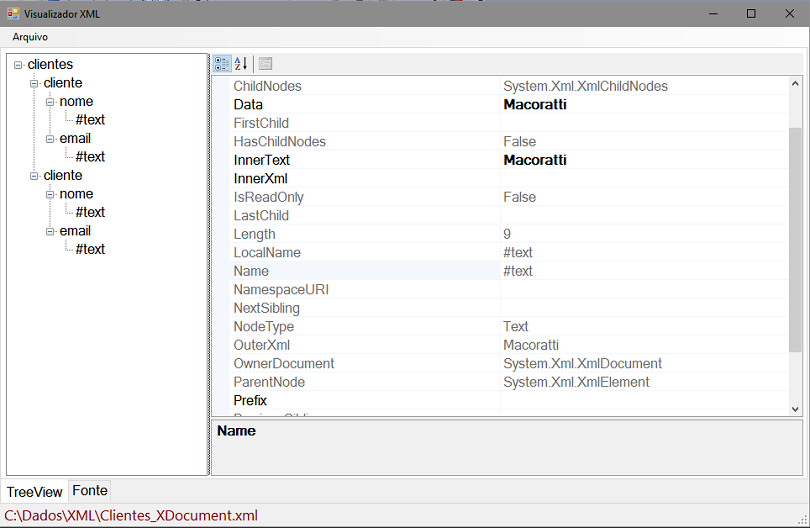Open the Arquivo menu
810x528 pixels.
tap(30, 37)
